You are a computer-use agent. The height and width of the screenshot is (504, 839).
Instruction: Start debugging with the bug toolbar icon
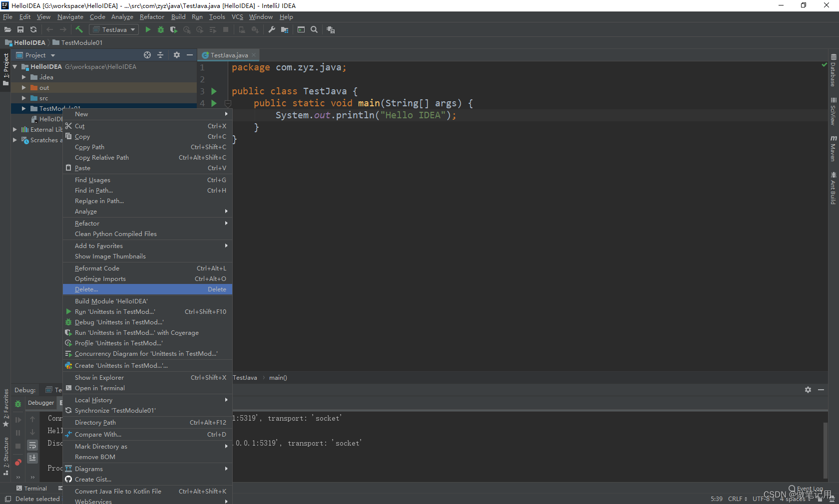[161, 30]
